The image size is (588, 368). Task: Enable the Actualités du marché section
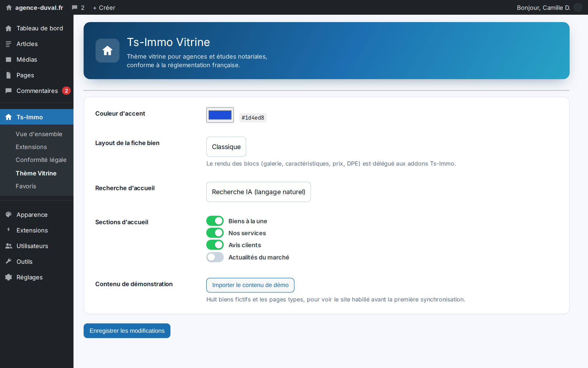[x=215, y=257]
